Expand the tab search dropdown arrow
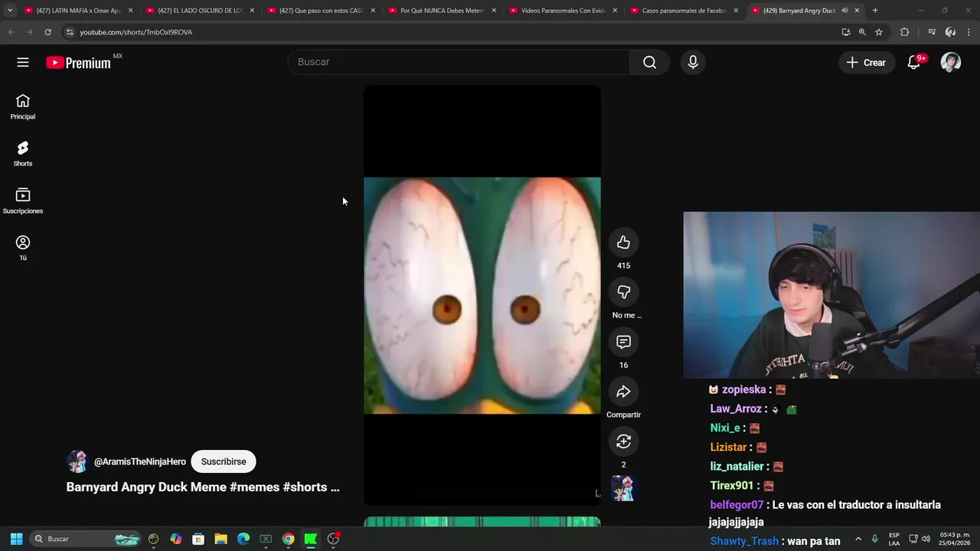This screenshot has height=551, width=980. (10, 11)
